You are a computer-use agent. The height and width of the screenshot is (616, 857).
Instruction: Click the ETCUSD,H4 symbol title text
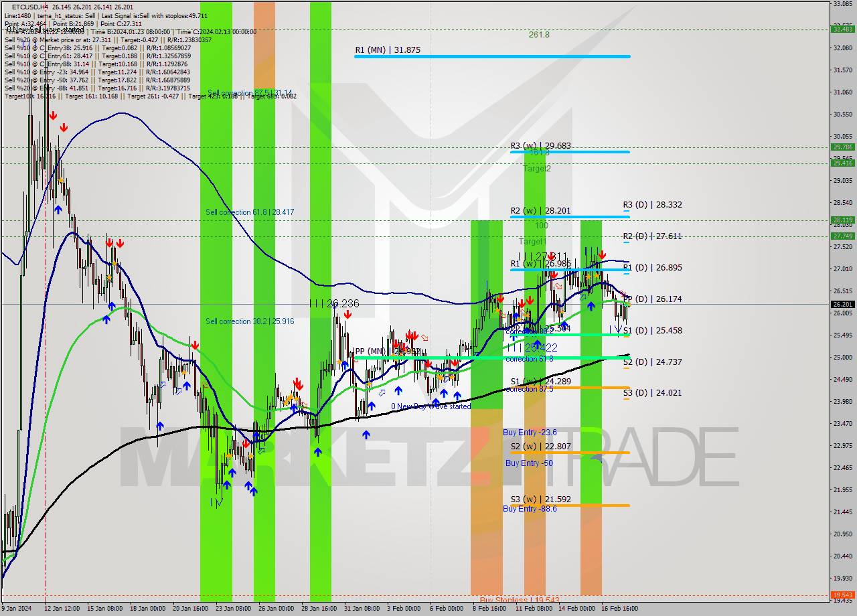[x=30, y=7]
